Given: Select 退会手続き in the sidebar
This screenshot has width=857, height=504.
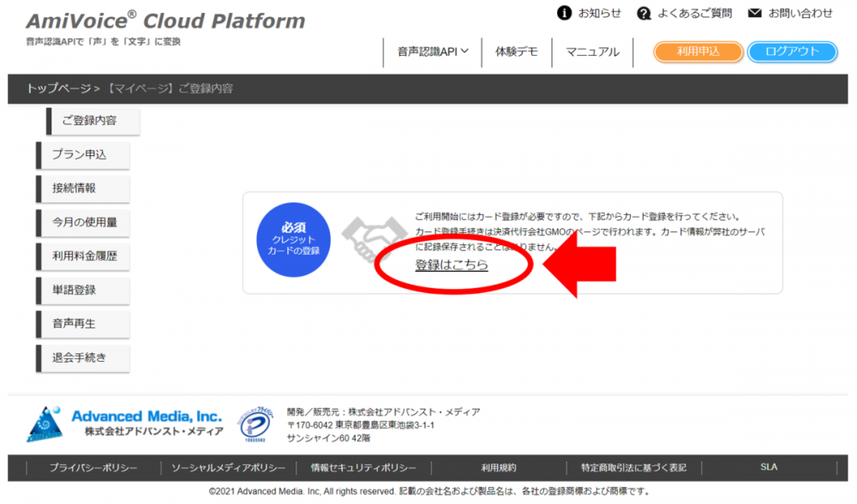Looking at the screenshot, I should tap(83, 358).
